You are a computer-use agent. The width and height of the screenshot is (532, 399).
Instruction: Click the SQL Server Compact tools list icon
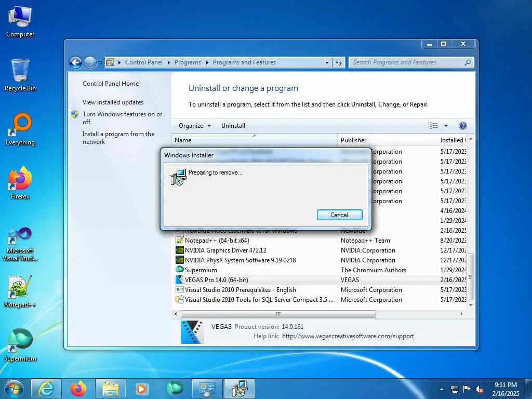tap(179, 300)
